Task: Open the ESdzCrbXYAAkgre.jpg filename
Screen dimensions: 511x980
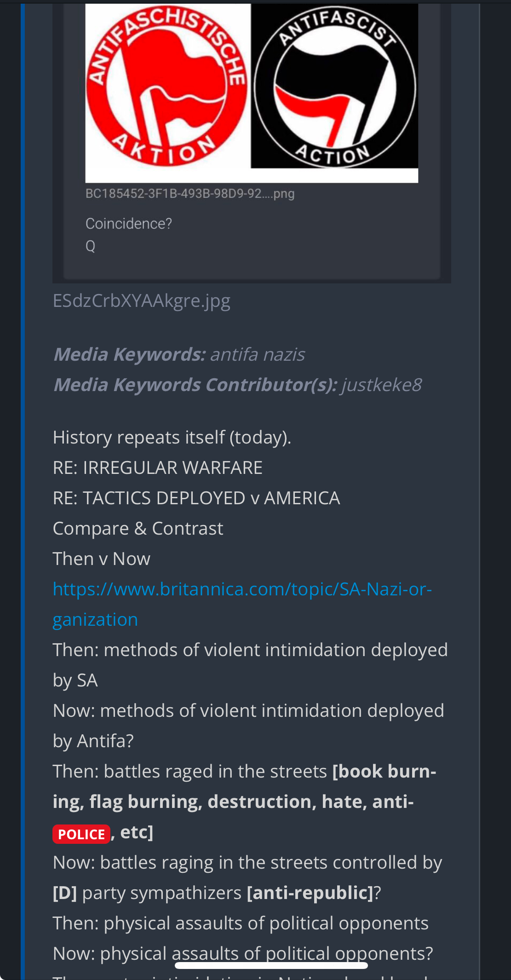Action: coord(141,301)
